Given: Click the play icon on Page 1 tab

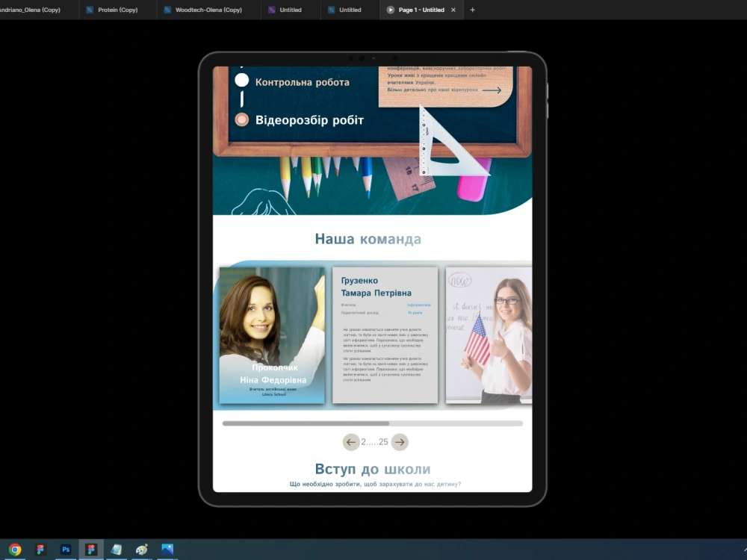Looking at the screenshot, I should pos(390,10).
